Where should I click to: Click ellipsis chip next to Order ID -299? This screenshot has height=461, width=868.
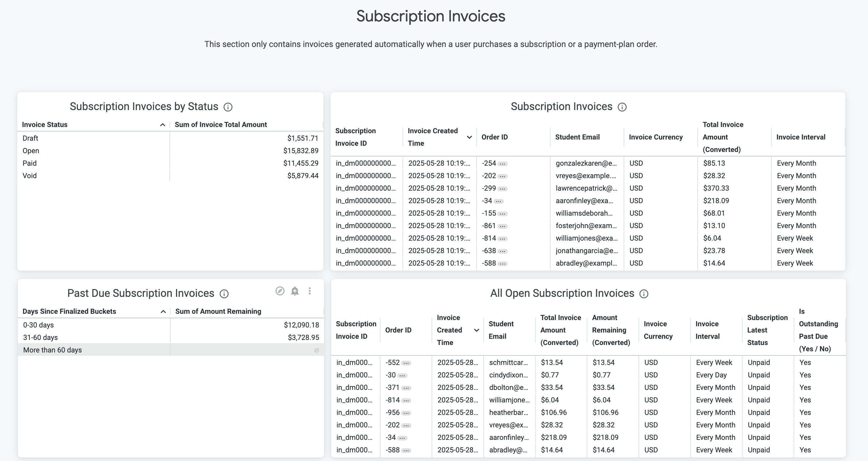click(502, 189)
